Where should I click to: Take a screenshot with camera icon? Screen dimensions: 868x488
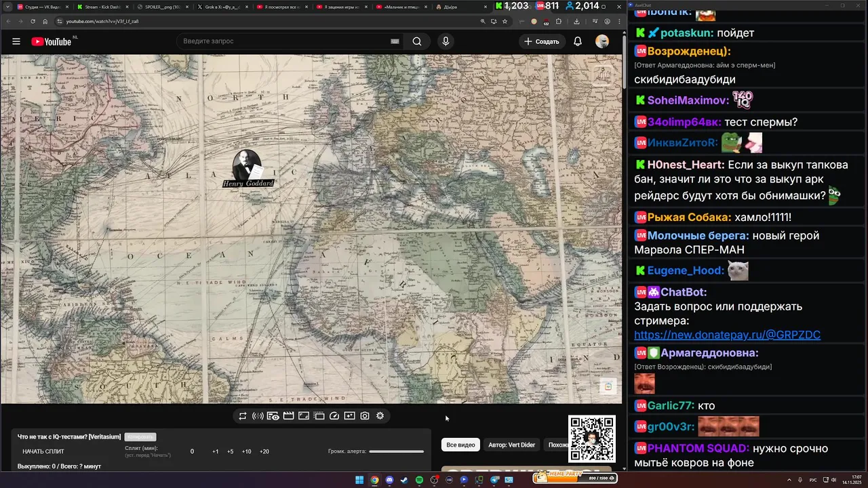click(x=365, y=416)
